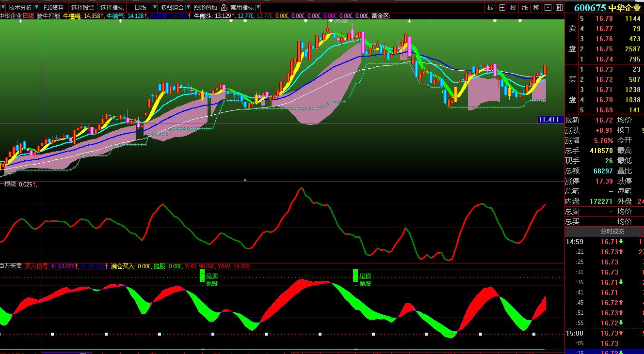The width and height of the screenshot is (644, 354).
Task: Click the 内盘 value 172271
Action: click(x=601, y=201)
